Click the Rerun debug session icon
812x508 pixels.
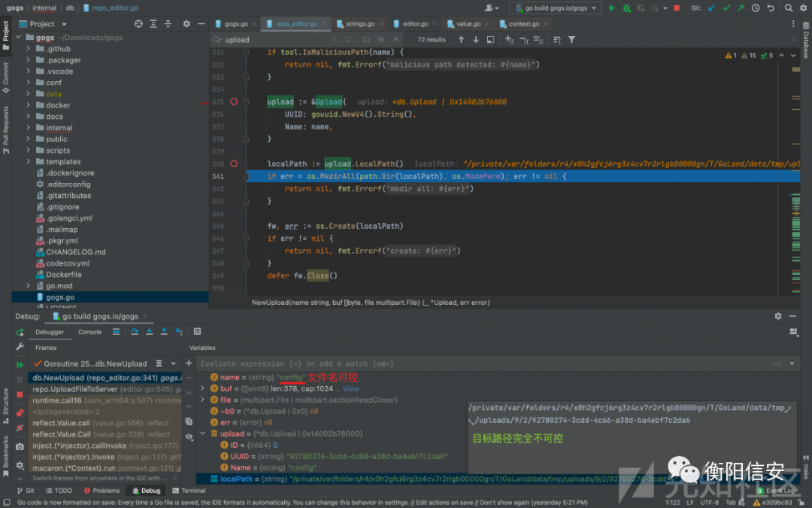point(20,331)
